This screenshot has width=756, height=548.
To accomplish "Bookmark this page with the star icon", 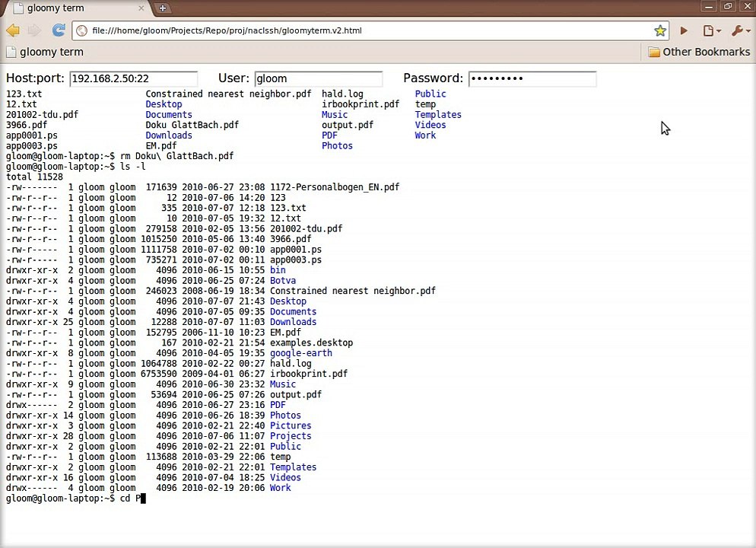I will click(659, 31).
